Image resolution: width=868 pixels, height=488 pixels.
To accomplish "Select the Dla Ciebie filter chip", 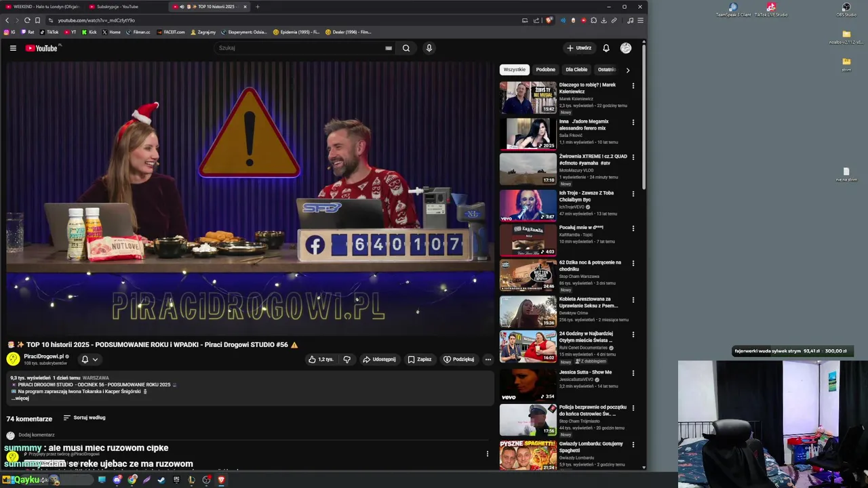I will tap(576, 70).
